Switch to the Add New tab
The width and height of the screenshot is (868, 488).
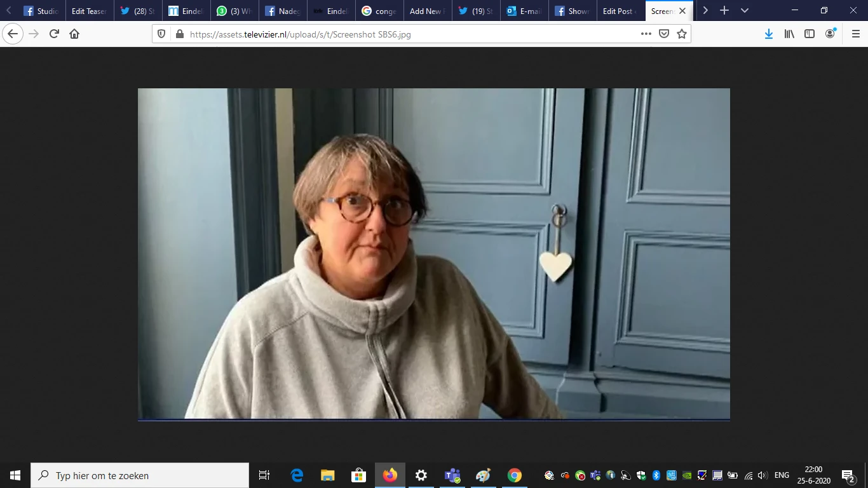tap(425, 11)
